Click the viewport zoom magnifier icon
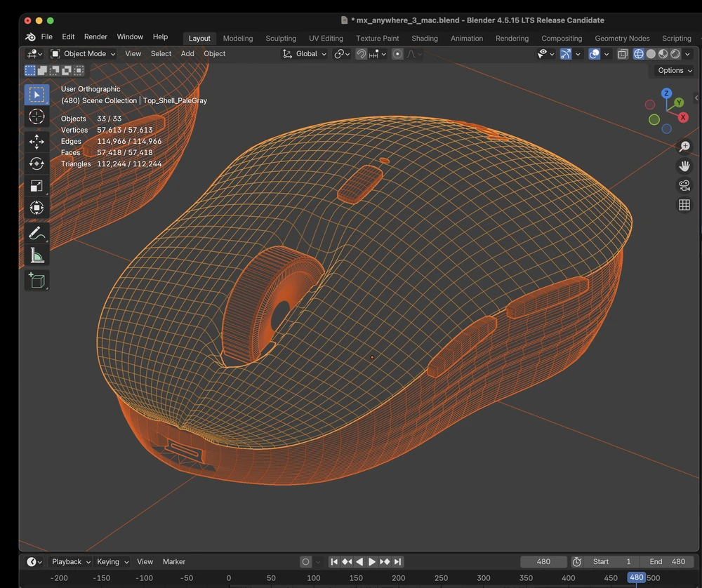702x588 pixels. [684, 147]
